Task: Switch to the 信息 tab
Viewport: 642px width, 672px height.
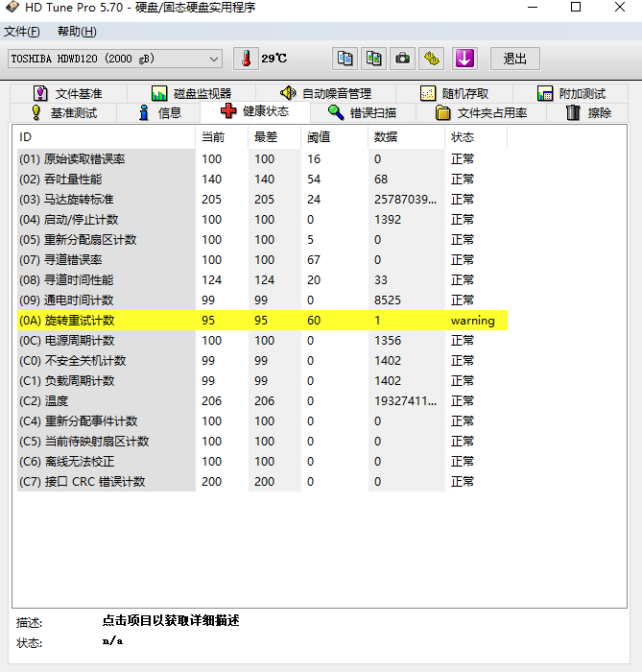Action: [159, 112]
